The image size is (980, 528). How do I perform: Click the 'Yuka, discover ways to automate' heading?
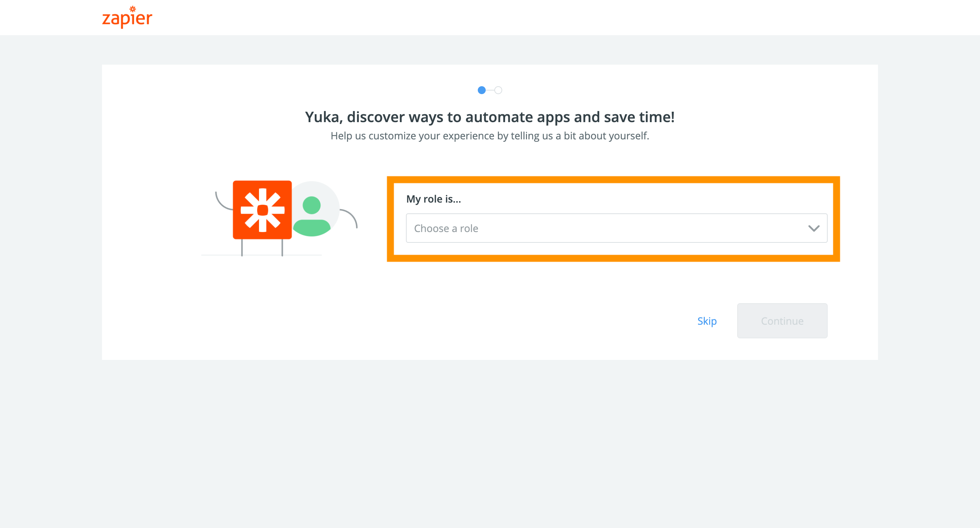pos(490,117)
